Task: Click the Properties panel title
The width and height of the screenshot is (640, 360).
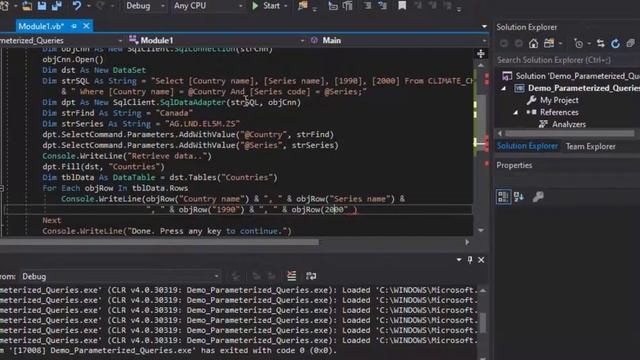Action: coord(514,165)
